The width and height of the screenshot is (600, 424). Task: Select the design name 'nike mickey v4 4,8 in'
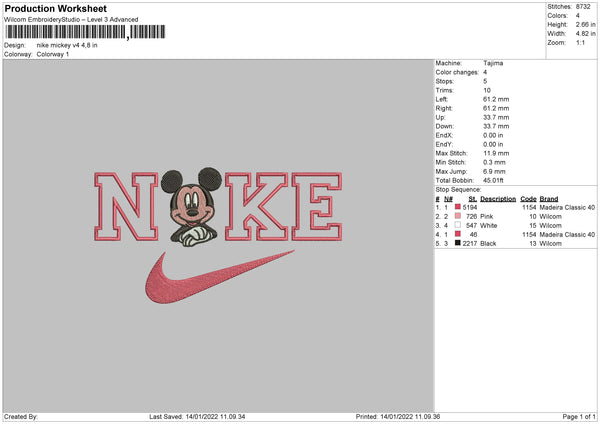coord(67,45)
